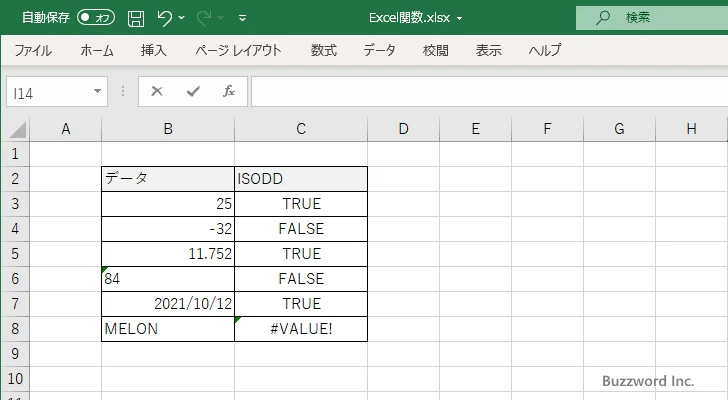Select column A header
The image size is (728, 400).
[65, 129]
